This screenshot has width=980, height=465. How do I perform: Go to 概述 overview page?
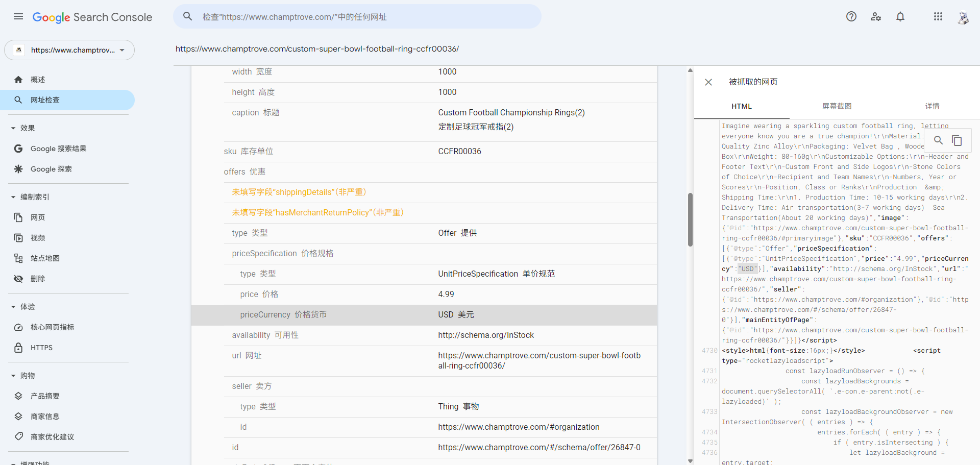pyautogui.click(x=67, y=80)
